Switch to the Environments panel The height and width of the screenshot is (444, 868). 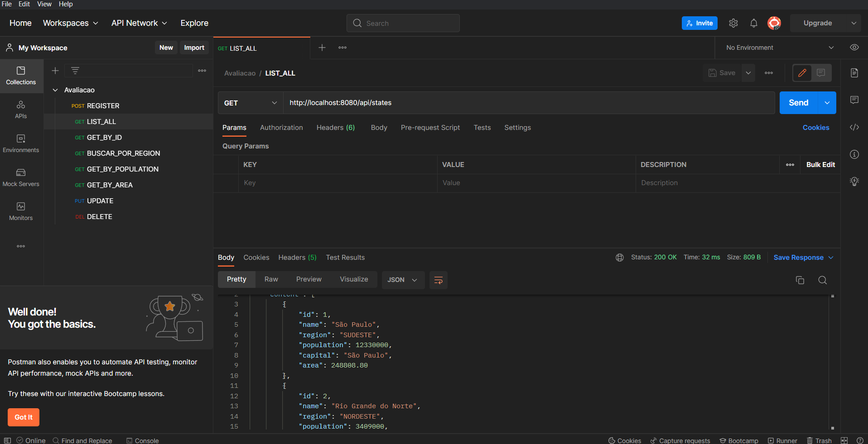20,143
